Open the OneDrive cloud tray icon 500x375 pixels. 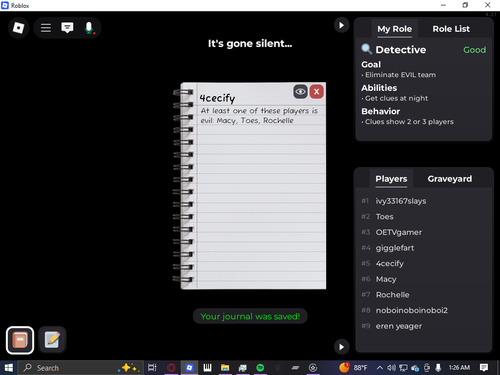click(415, 368)
